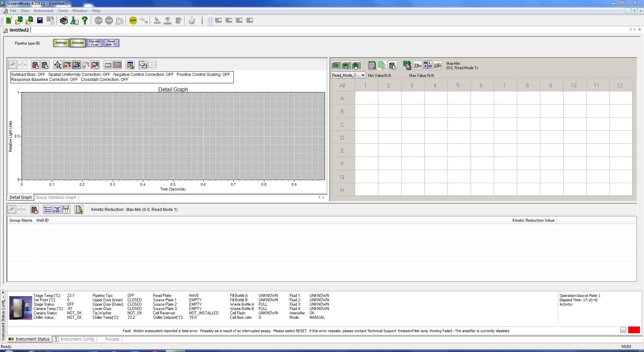Click the green question mark help icon

85,21
